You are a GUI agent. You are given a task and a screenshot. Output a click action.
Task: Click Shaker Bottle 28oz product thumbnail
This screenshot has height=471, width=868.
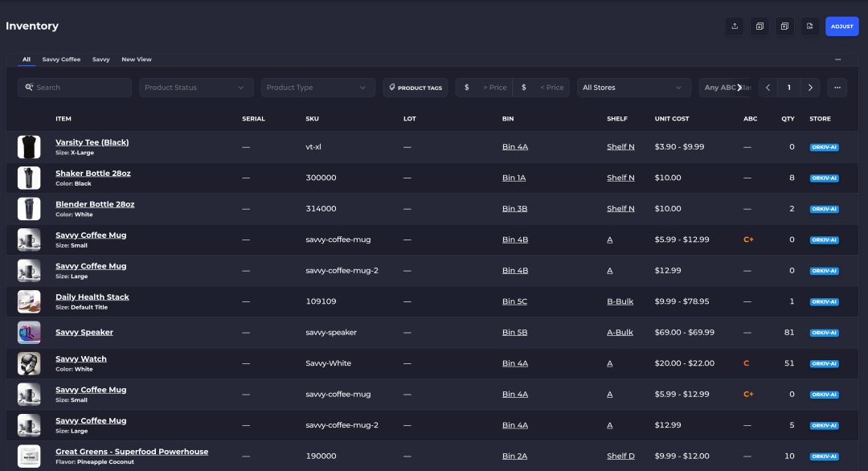[x=29, y=178]
